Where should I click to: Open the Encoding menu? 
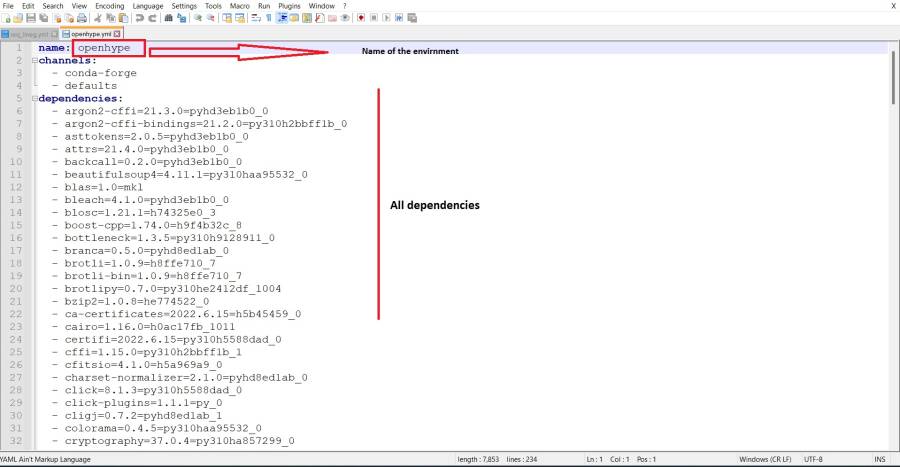point(109,6)
